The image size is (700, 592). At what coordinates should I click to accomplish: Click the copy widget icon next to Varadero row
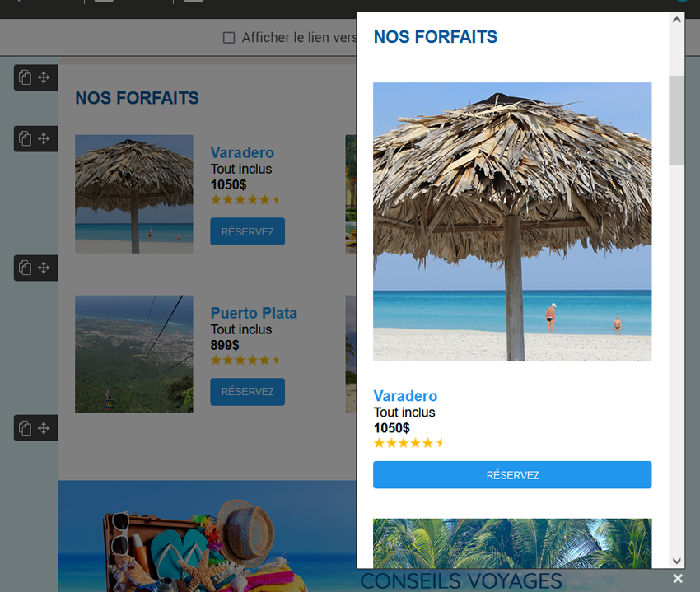[26, 138]
